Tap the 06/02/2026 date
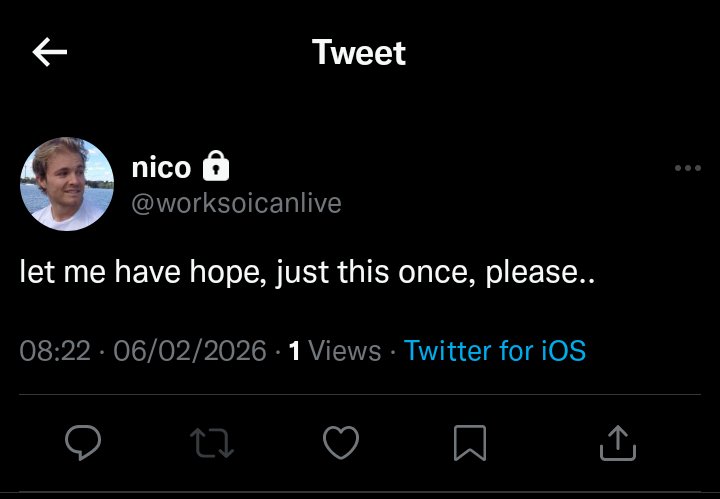 coord(190,351)
